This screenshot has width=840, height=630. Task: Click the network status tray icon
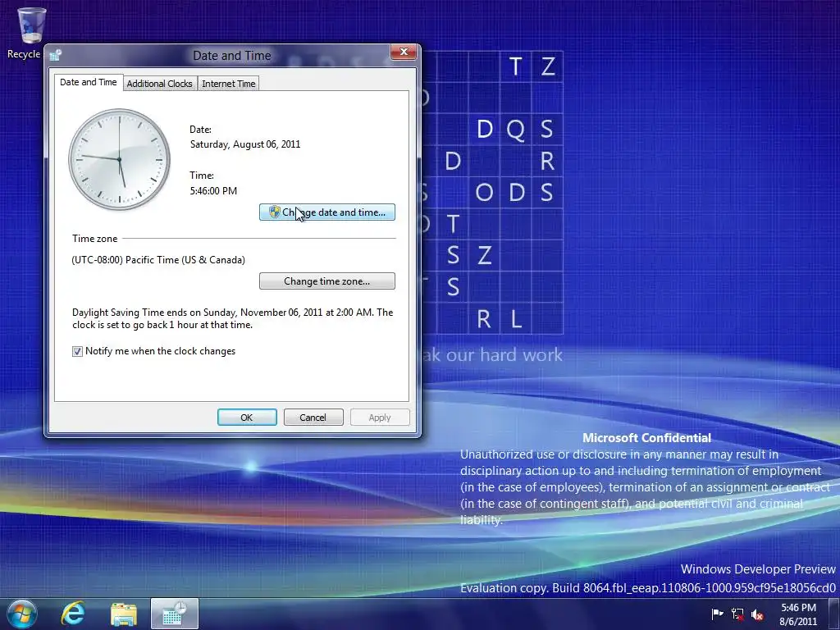pyautogui.click(x=737, y=614)
